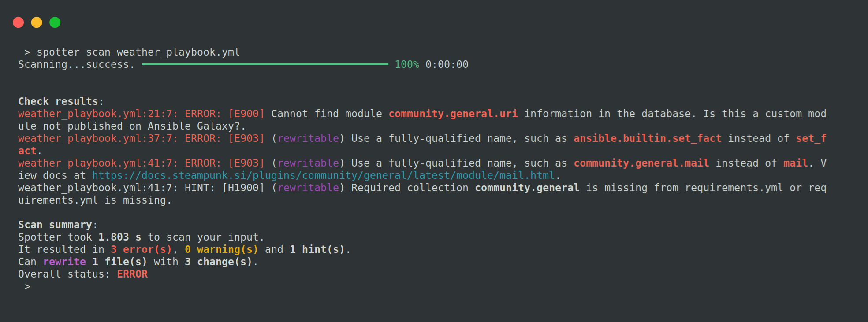Select the E900 error code
The height and width of the screenshot is (322, 868).
(246, 114)
